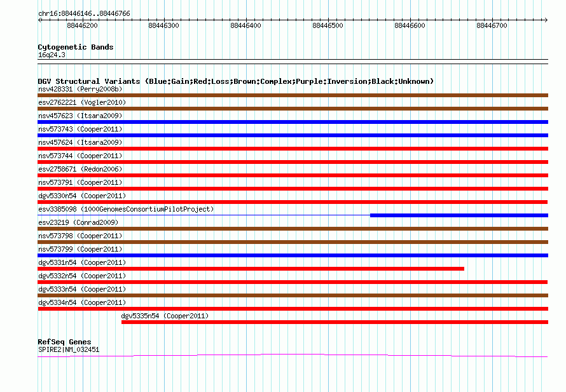Open esv3385098 1000GenomesConsortiumPilotProject label

[x=126, y=209]
